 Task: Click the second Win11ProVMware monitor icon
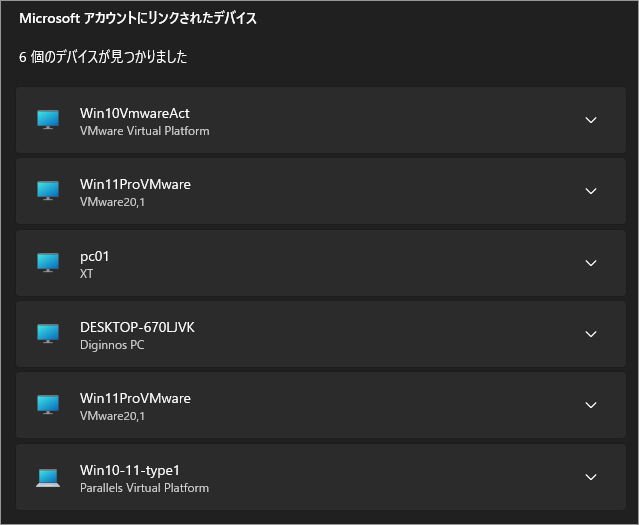(x=48, y=405)
